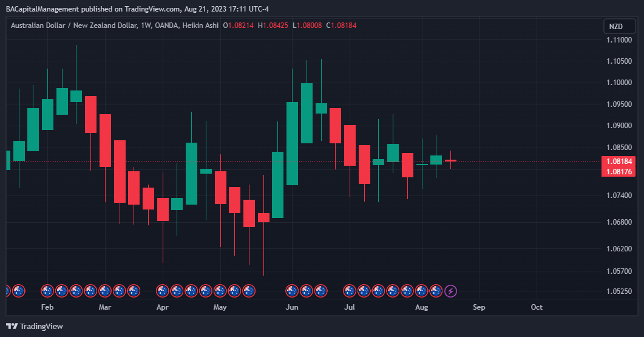Click the close value C1.08184
Image resolution: width=644 pixels, height=337 pixels.
point(341,26)
